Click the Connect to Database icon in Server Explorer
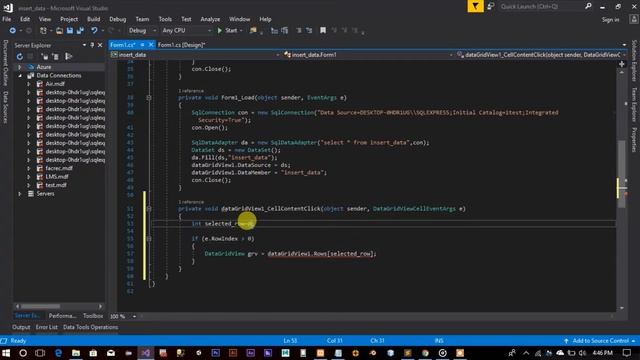 tap(44, 57)
